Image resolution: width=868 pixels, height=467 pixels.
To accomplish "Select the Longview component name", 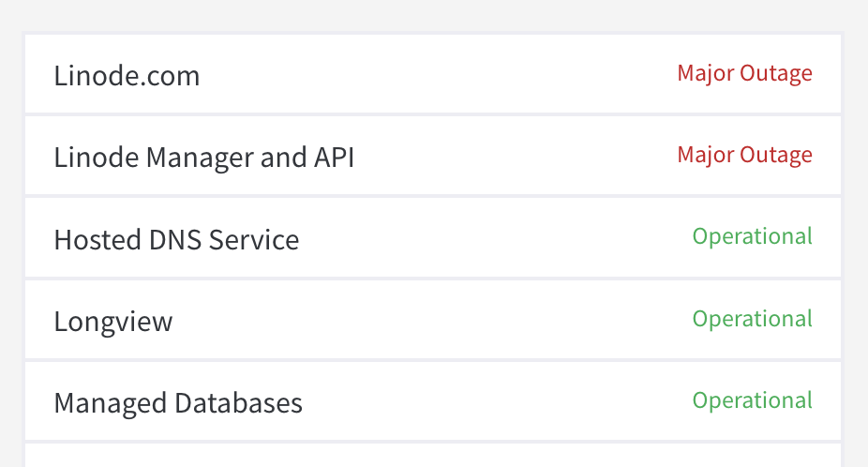I will pos(113,322).
